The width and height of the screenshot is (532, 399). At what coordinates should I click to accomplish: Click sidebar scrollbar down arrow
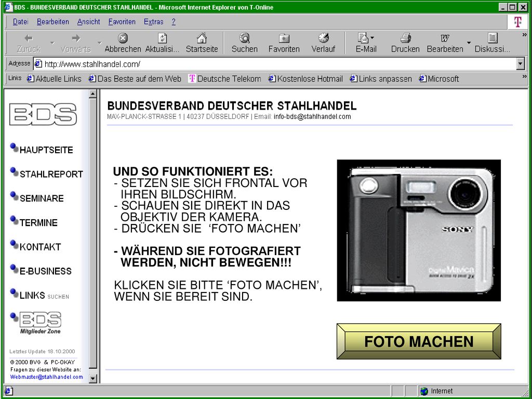tap(92, 378)
